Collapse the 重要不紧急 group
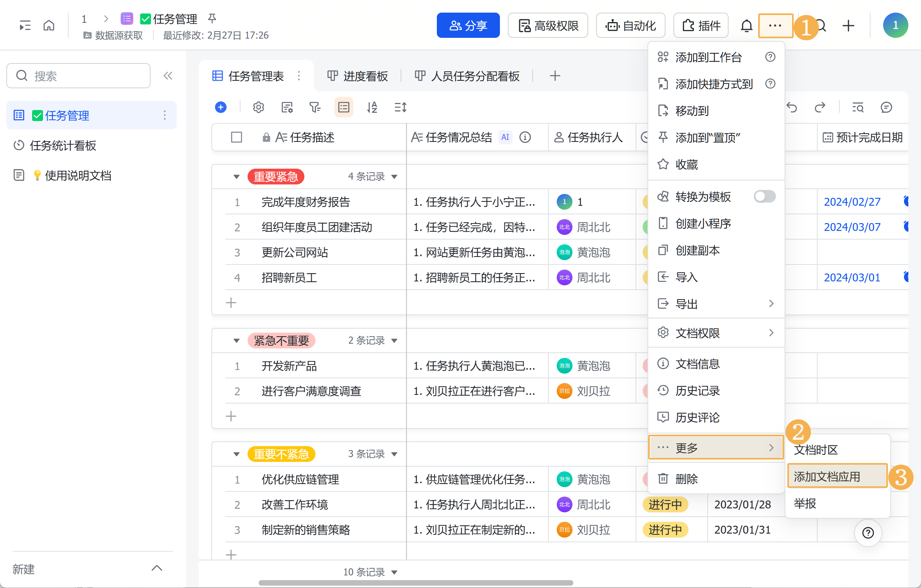 237,454
